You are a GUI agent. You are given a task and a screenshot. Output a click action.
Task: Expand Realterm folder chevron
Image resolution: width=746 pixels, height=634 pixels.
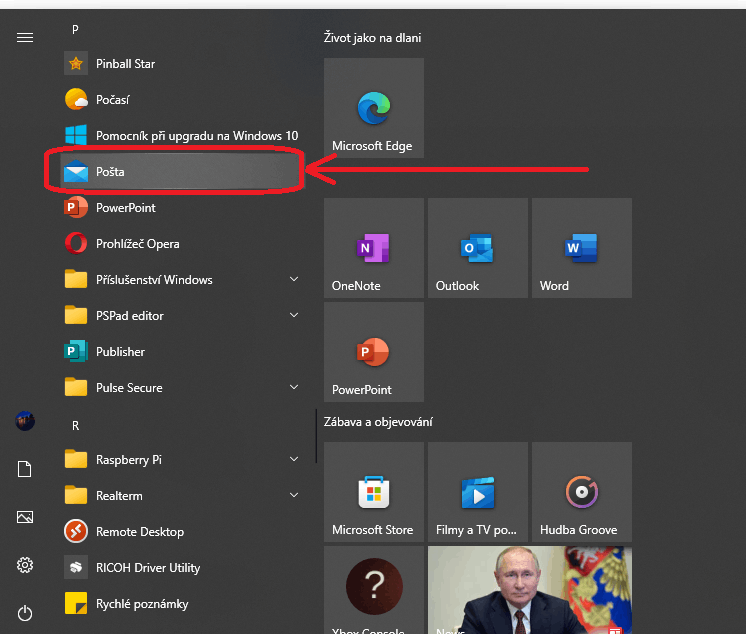pos(294,495)
